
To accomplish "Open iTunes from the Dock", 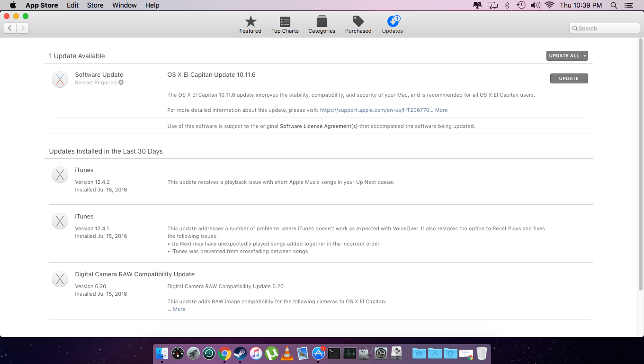I will 256,353.
